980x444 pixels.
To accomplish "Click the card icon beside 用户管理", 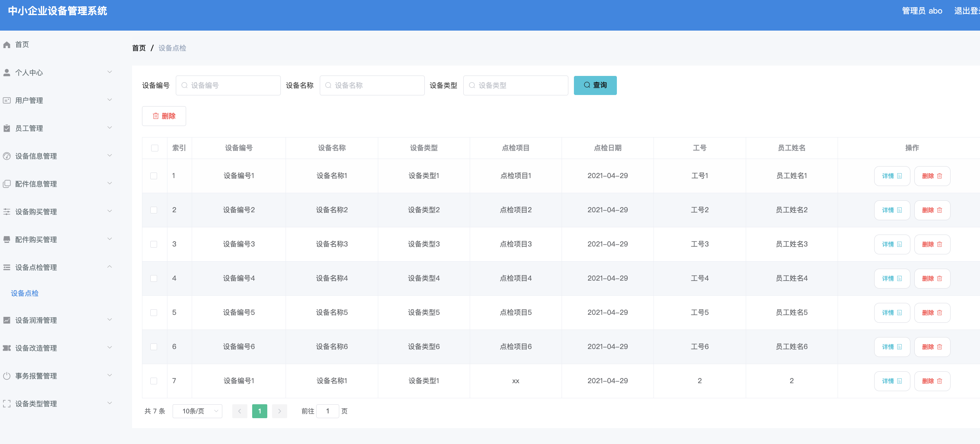I will [7, 100].
